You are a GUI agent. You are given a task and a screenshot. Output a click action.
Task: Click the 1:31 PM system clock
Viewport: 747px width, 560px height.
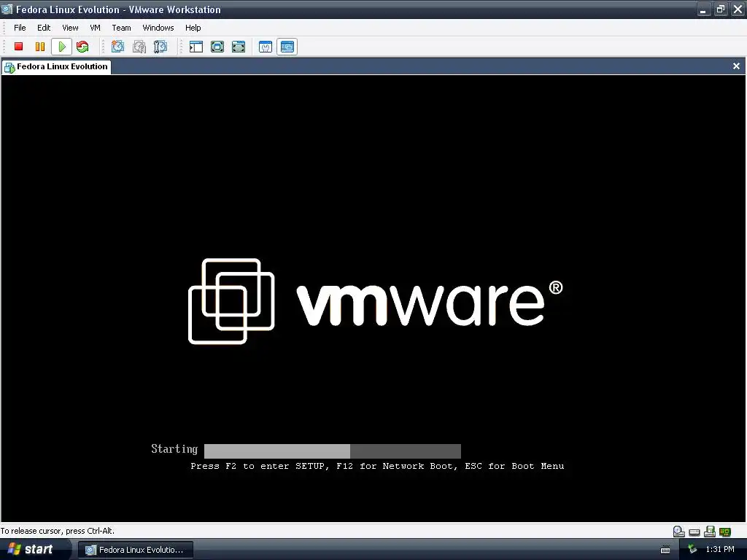[720, 549]
